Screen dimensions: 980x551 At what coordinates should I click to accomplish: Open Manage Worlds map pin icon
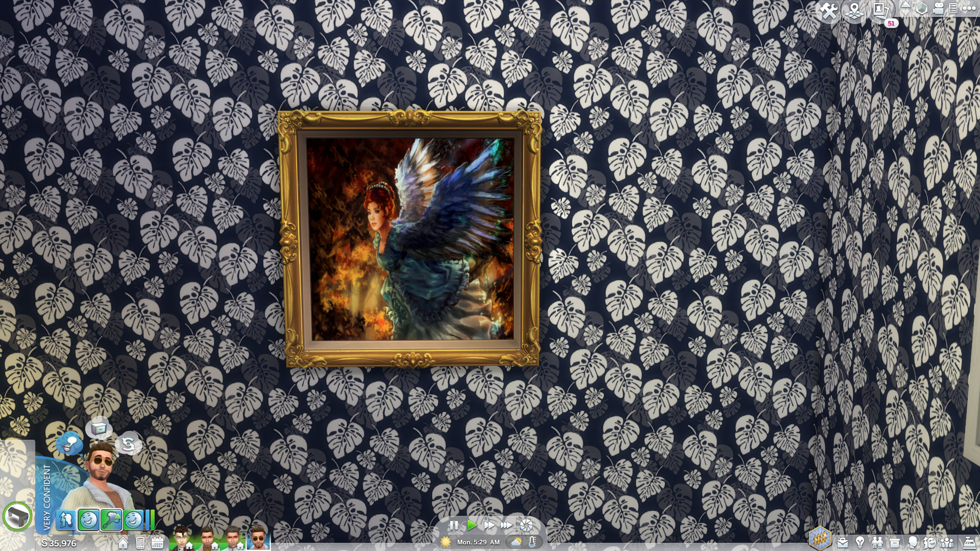tap(854, 11)
